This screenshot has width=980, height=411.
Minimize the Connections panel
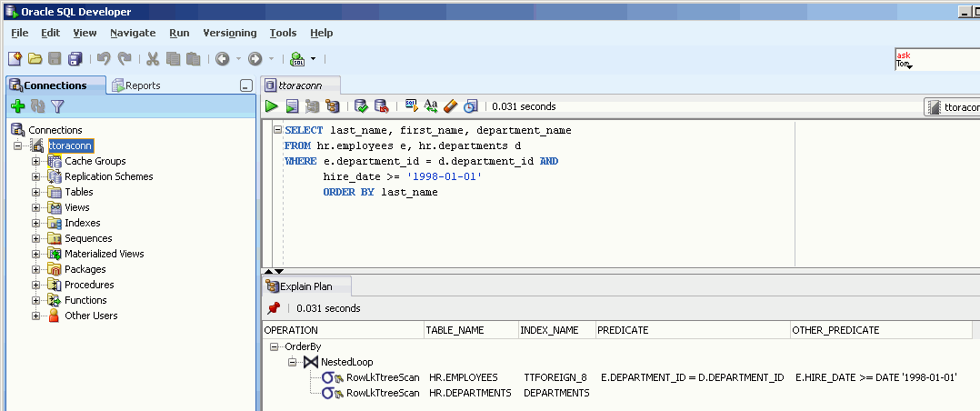point(246,86)
